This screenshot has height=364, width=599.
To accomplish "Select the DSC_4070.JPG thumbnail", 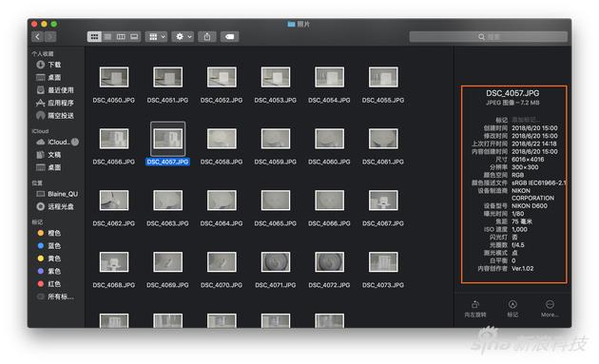I will click(x=222, y=261).
